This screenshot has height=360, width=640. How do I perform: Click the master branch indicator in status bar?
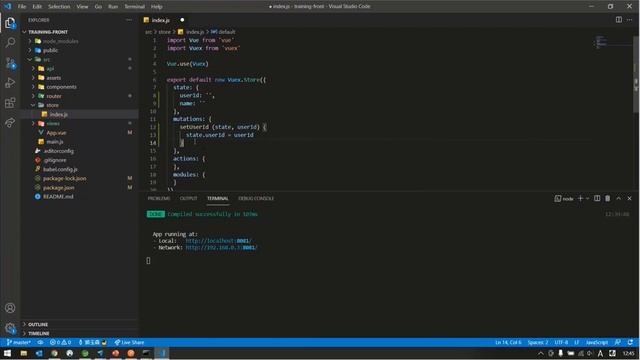click(19, 342)
